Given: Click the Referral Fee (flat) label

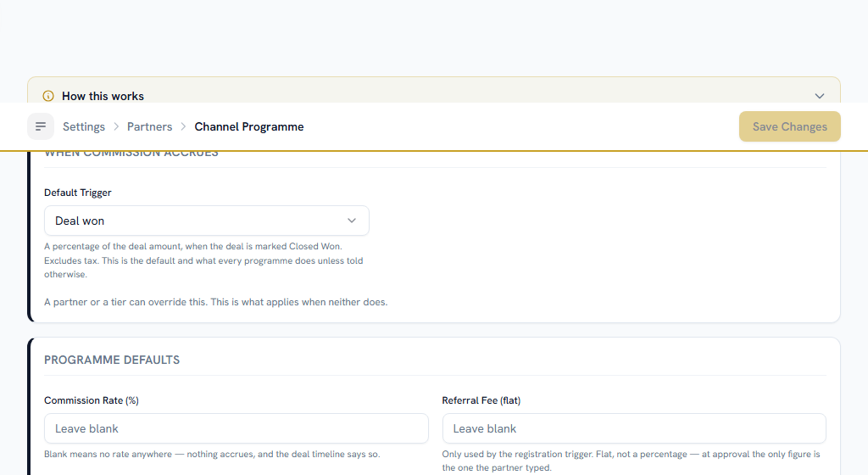Looking at the screenshot, I should [x=481, y=400].
